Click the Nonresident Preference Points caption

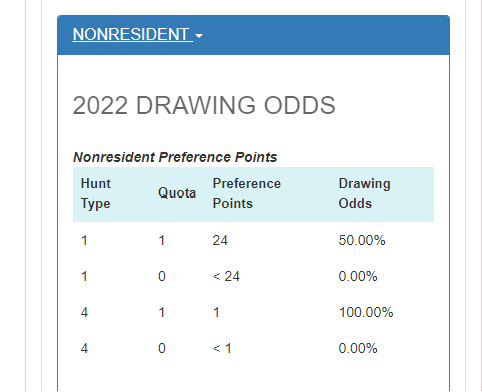[x=175, y=157]
